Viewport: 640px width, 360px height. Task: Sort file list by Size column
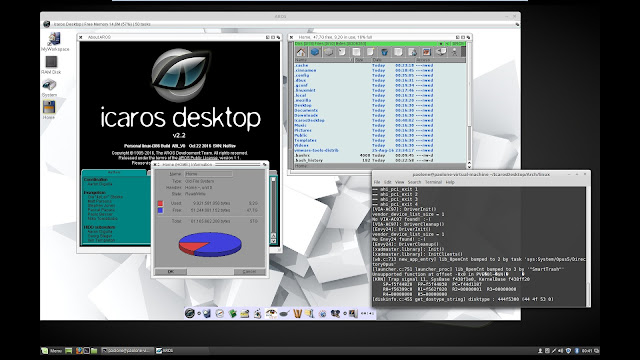[x=363, y=60]
